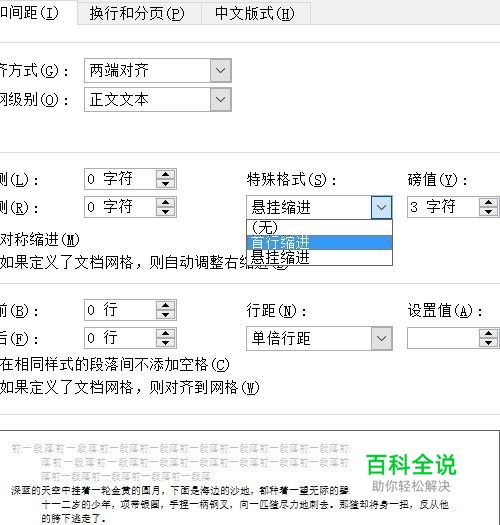500x525 pixels.
Task: Decrease spacing before (B) with down arrow
Action: point(166,314)
